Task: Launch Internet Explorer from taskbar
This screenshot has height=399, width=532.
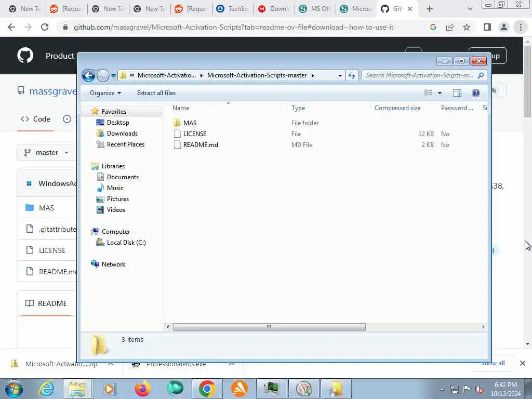Action: 46,389
